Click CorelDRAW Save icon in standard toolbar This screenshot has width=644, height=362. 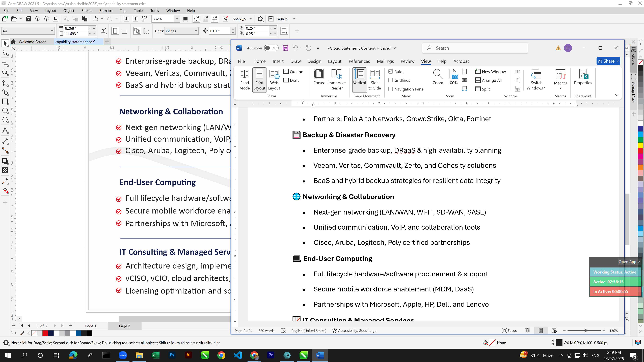click(x=29, y=19)
